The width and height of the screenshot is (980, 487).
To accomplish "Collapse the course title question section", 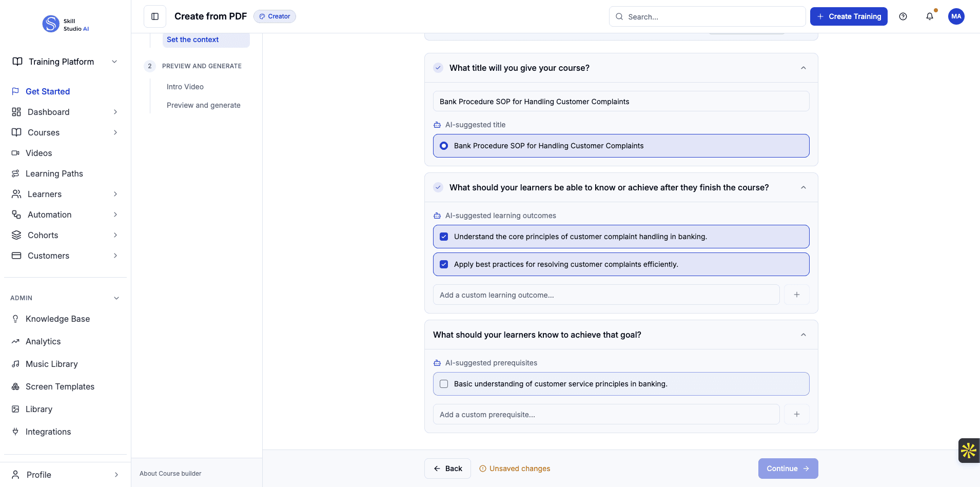I will 803,68.
